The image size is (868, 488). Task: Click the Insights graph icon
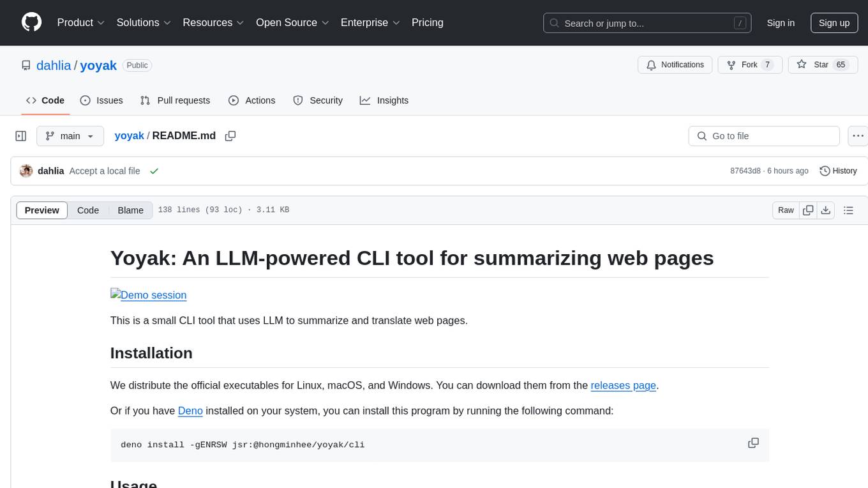coord(365,100)
